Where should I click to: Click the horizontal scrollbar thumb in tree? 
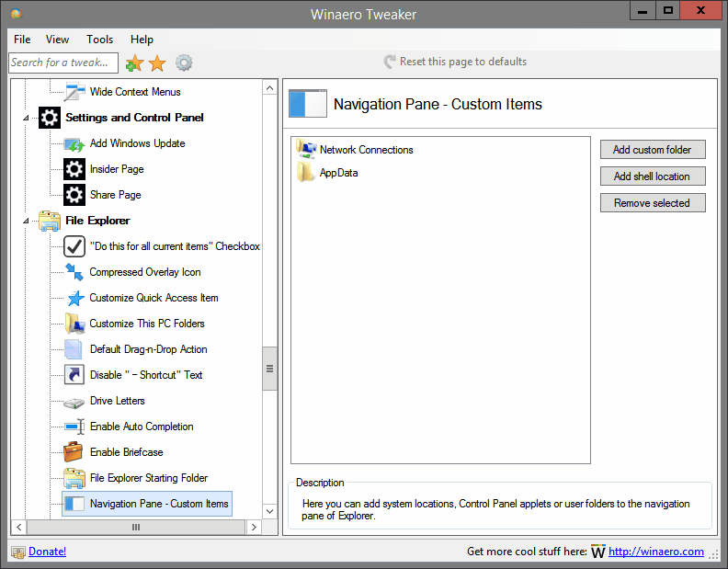(136, 528)
